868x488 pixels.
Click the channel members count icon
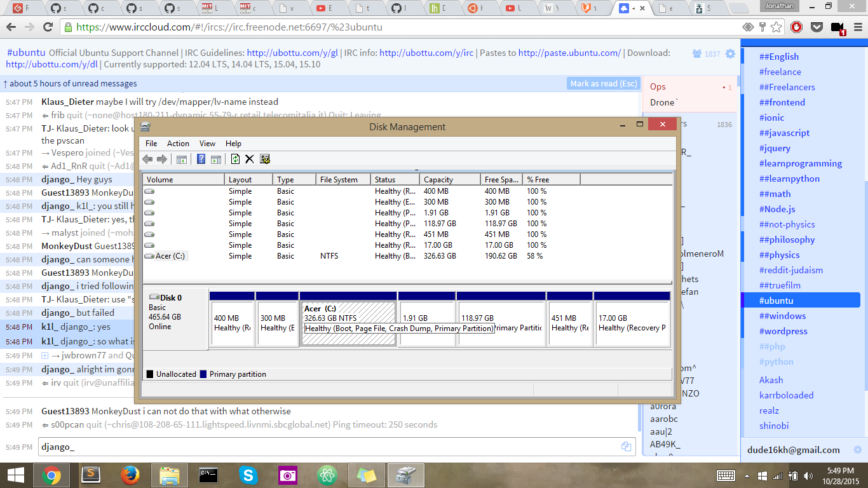(x=697, y=54)
